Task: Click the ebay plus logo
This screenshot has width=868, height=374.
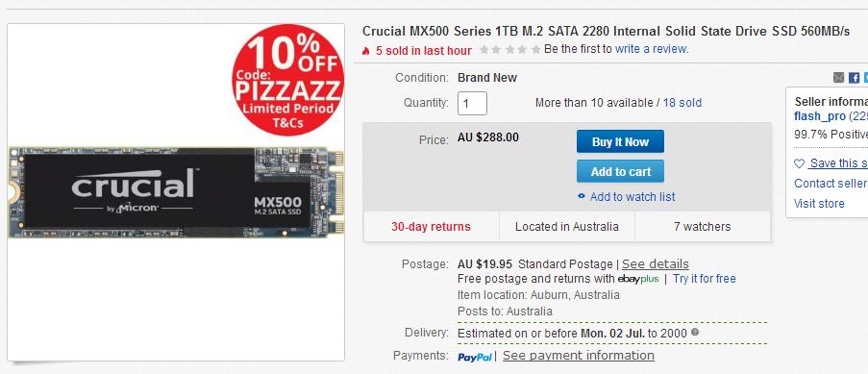Action: (638, 279)
